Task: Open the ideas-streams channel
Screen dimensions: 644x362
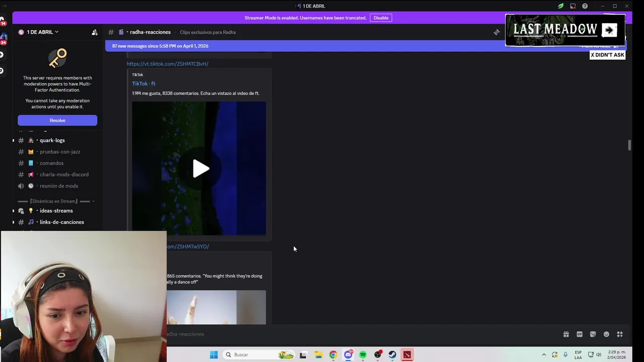Action: coord(57,211)
